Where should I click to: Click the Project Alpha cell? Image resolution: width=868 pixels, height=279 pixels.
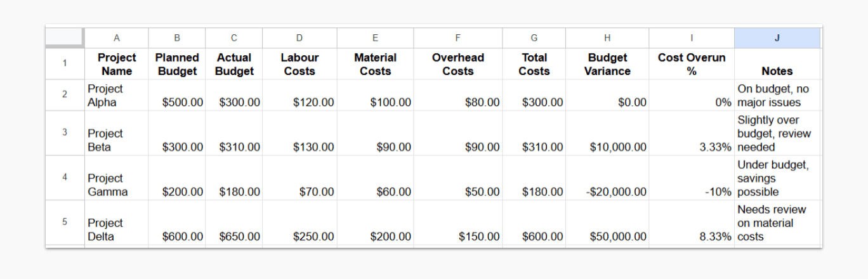click(116, 95)
